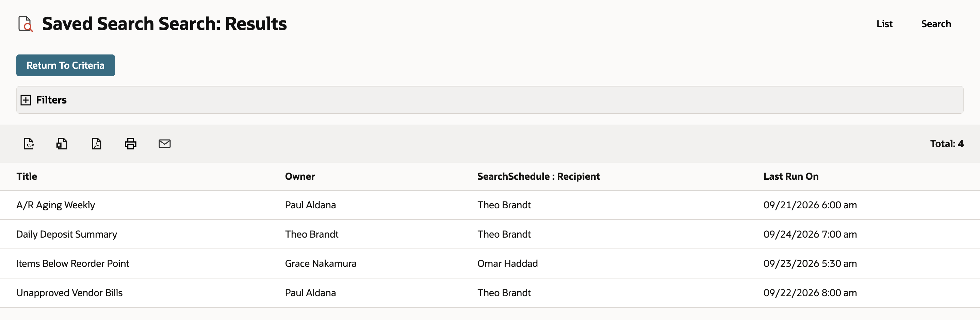Expand the Filters section
The height and width of the screenshot is (320, 980).
(26, 100)
